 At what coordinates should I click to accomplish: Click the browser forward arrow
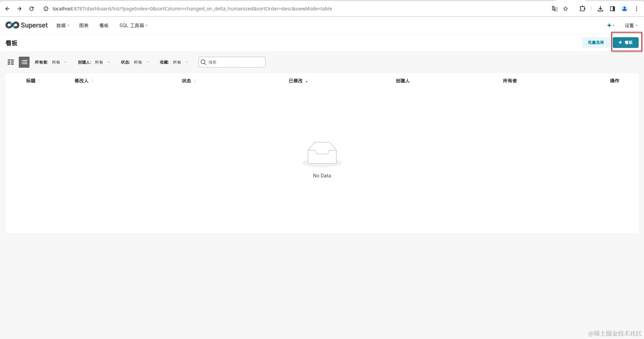coord(19,9)
